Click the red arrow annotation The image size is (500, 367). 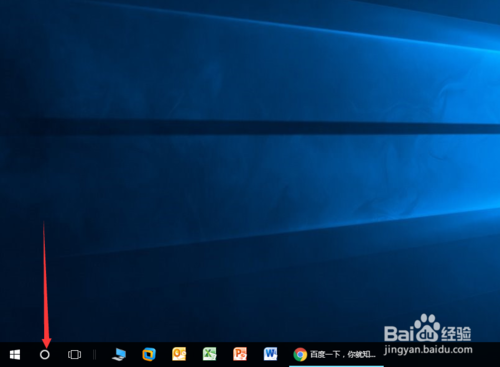[x=46, y=284]
